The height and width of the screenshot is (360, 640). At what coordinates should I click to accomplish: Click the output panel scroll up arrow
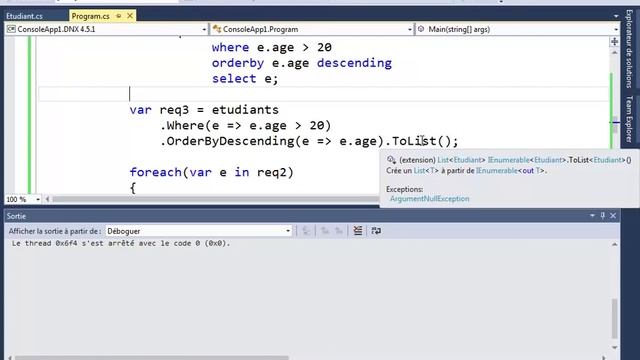[615, 244]
